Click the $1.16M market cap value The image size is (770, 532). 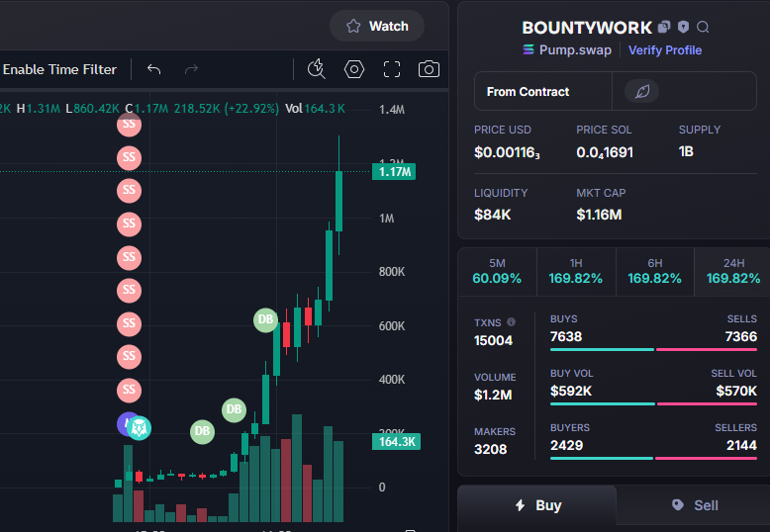(599, 215)
